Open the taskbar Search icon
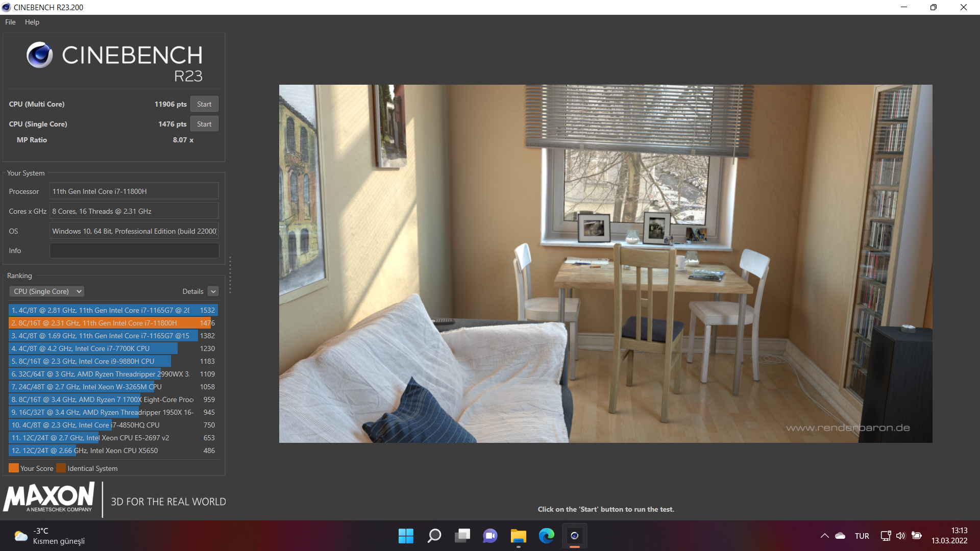 click(434, 536)
